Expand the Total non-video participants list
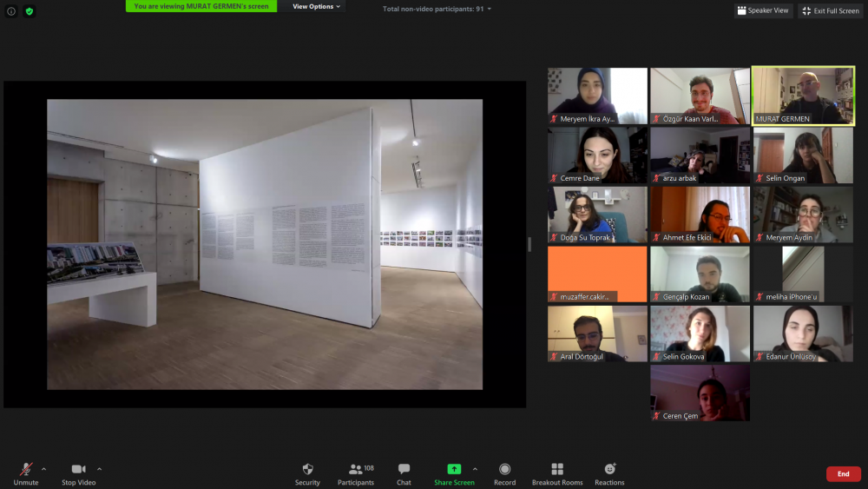Screen dimensions: 868x489 click(x=437, y=9)
